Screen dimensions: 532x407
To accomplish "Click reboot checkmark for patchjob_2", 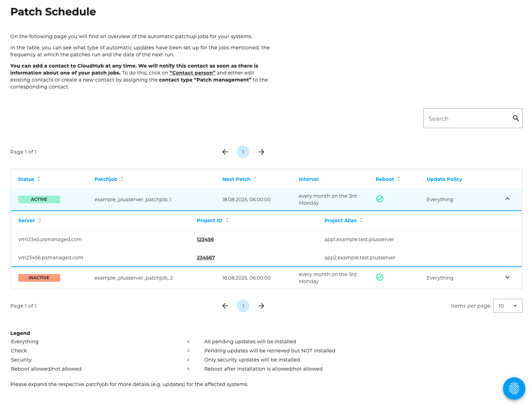I will coord(380,277).
